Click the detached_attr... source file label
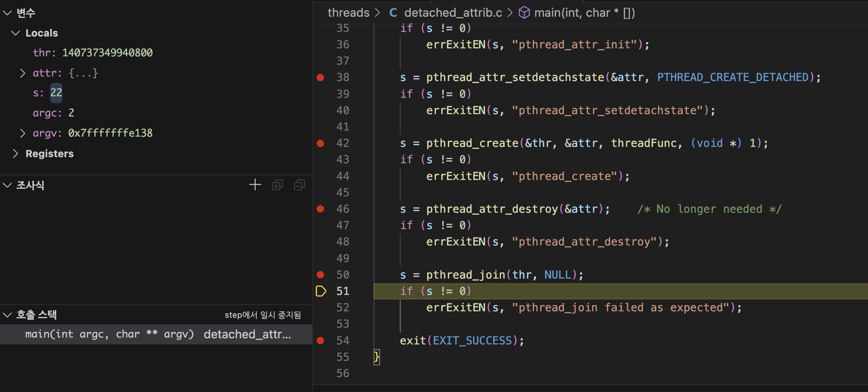Viewport: 868px width, 392px height. pos(247,335)
